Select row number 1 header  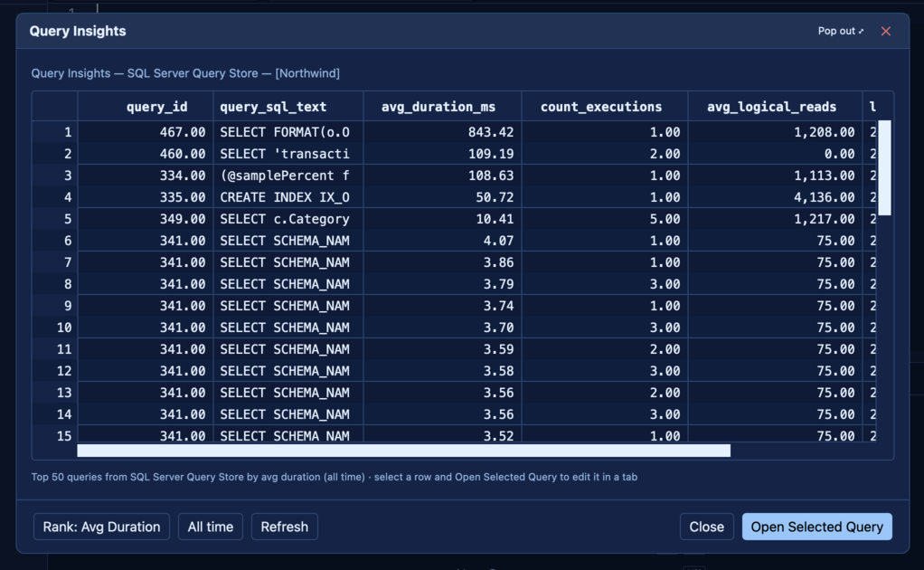[55, 132]
